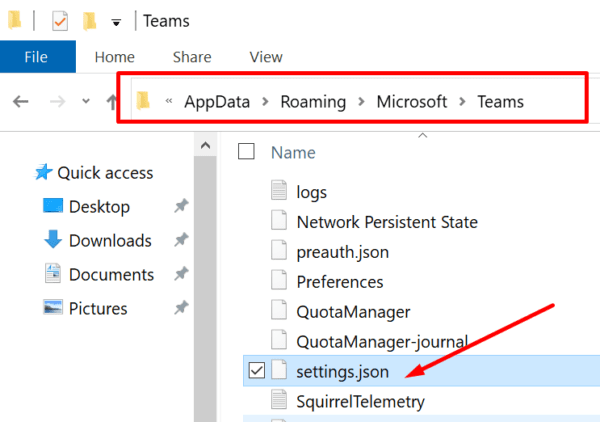Click the navigation pane scrollbar track
This screenshot has width=600, height=422.
[x=205, y=287]
